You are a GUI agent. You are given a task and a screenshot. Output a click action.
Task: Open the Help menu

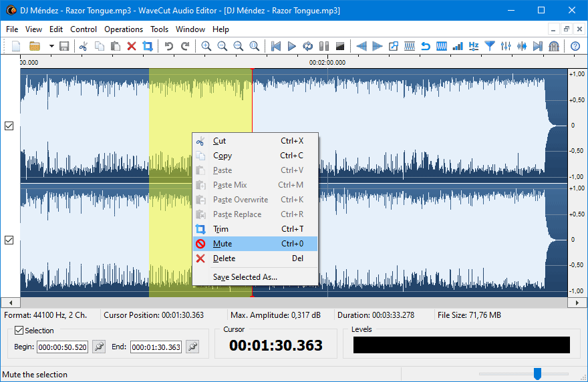point(221,29)
